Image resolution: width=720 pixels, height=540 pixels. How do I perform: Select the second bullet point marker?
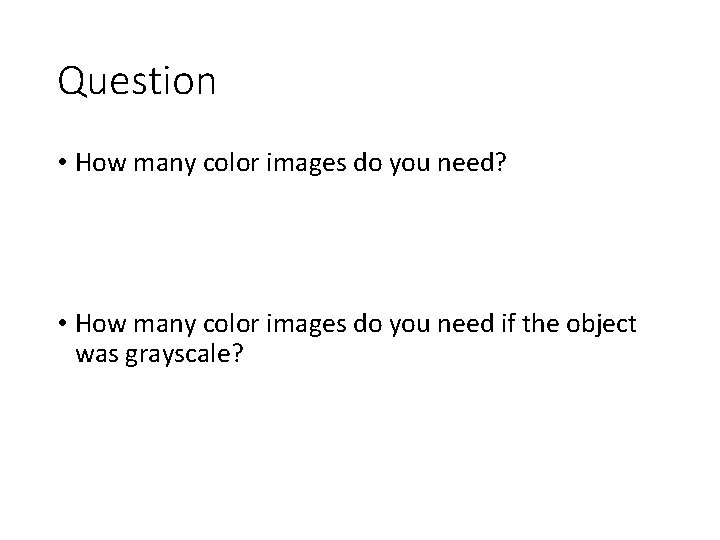tap(63, 323)
